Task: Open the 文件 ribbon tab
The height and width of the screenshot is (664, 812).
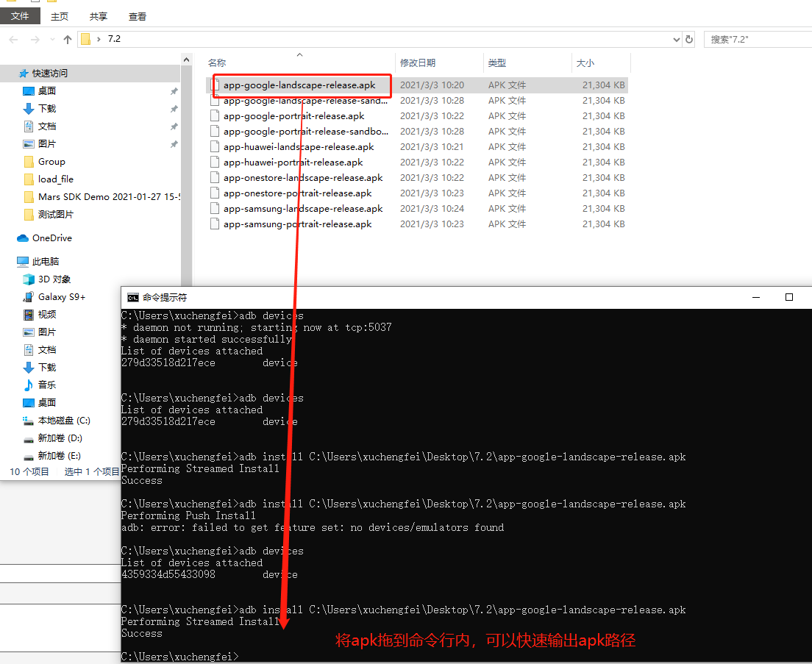Action: 20,16
